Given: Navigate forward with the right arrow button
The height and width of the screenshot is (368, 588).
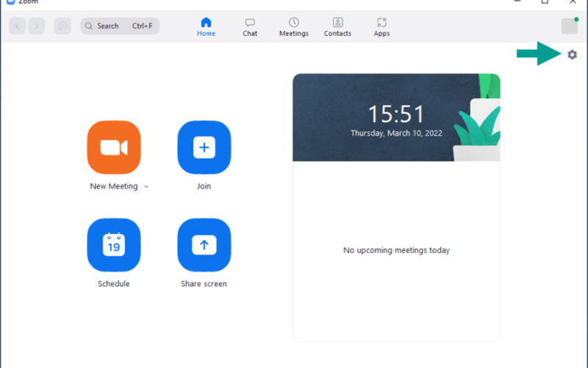Looking at the screenshot, I should (x=36, y=26).
